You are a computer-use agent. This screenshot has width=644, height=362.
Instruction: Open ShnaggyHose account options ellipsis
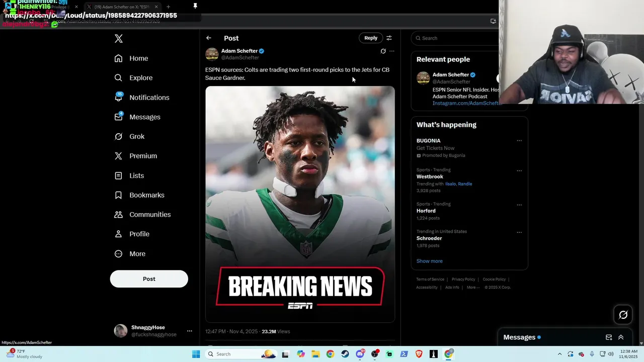[x=190, y=331]
